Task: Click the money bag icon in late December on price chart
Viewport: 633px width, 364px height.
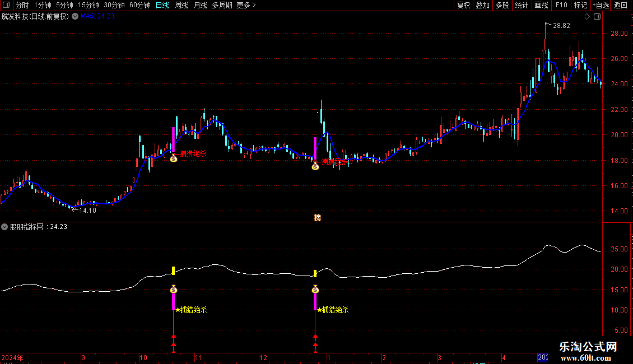Action: [x=315, y=166]
